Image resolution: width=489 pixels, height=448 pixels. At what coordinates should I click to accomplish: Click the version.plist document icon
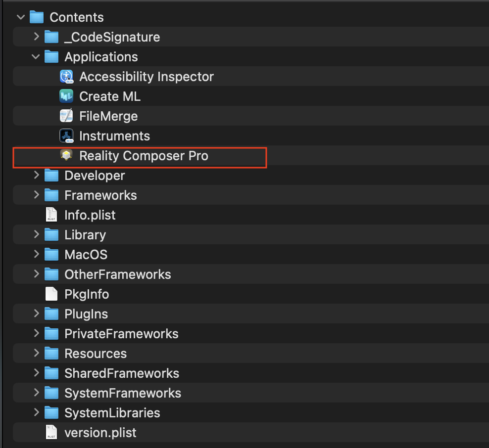(x=51, y=432)
